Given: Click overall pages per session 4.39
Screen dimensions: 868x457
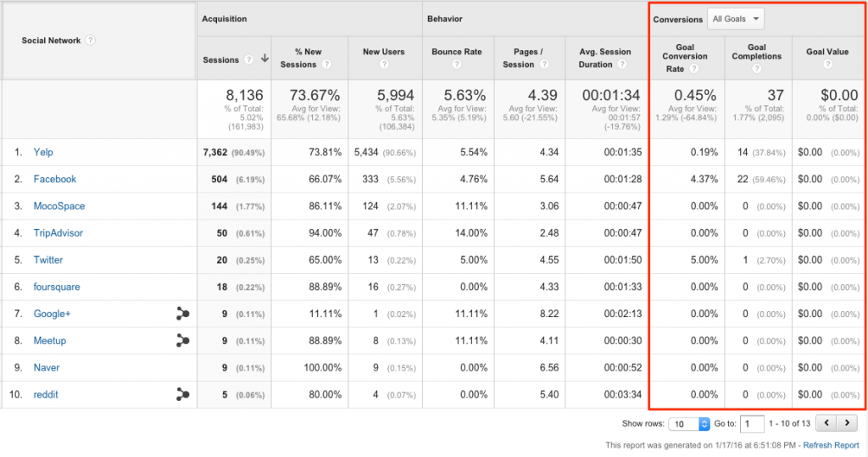Looking at the screenshot, I should (543, 95).
